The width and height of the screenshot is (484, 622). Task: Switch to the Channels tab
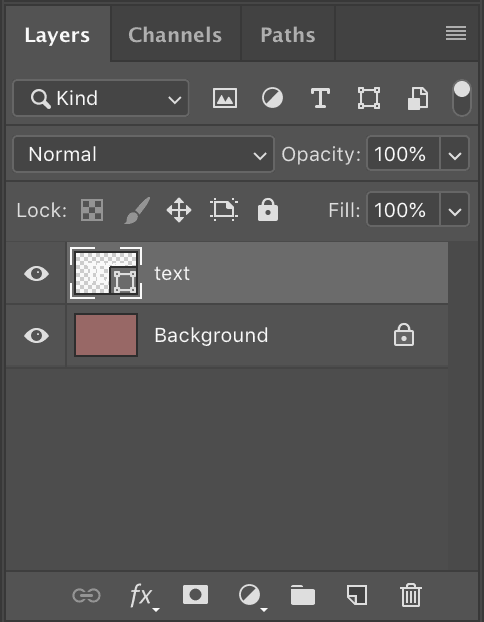click(175, 35)
